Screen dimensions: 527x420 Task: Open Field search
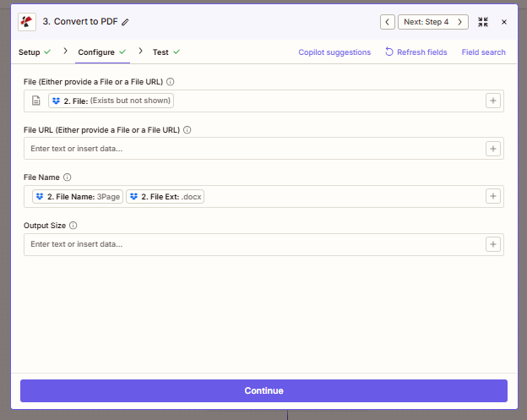pos(483,52)
